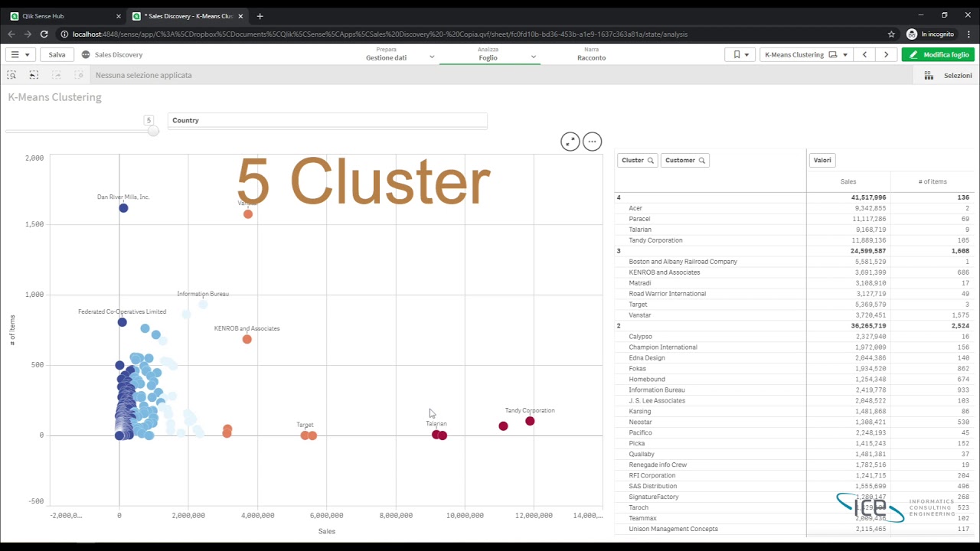This screenshot has width=980, height=551.
Task: Open the bookmarks dropdown
Action: (740, 54)
